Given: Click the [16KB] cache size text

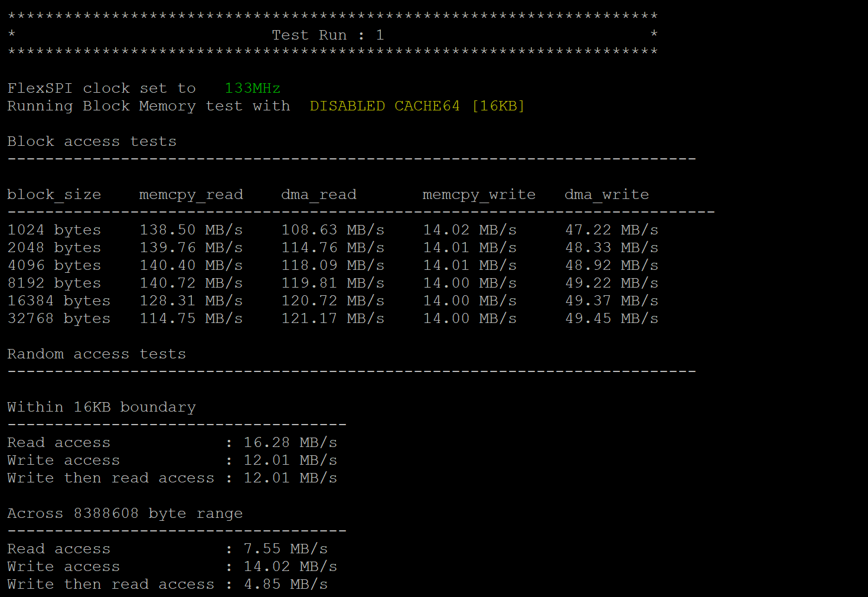Looking at the screenshot, I should click(499, 106).
